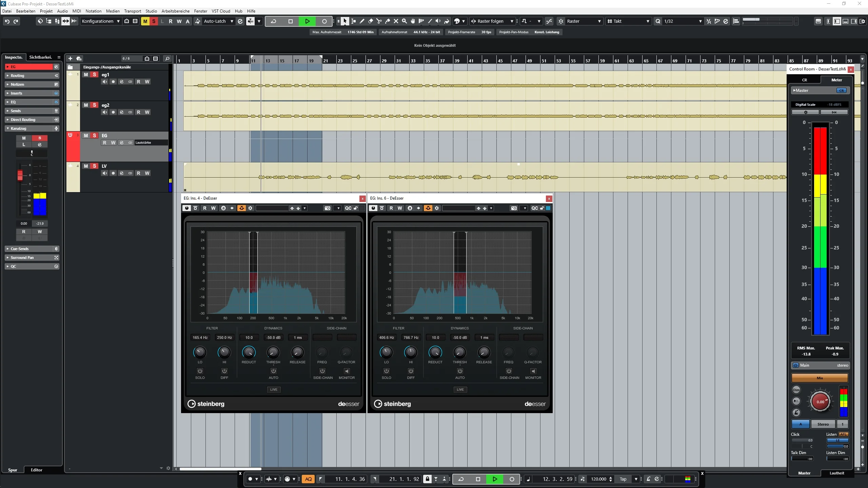Click the AQ button in transport bar
Screen dimensions: 868x488
(308, 479)
